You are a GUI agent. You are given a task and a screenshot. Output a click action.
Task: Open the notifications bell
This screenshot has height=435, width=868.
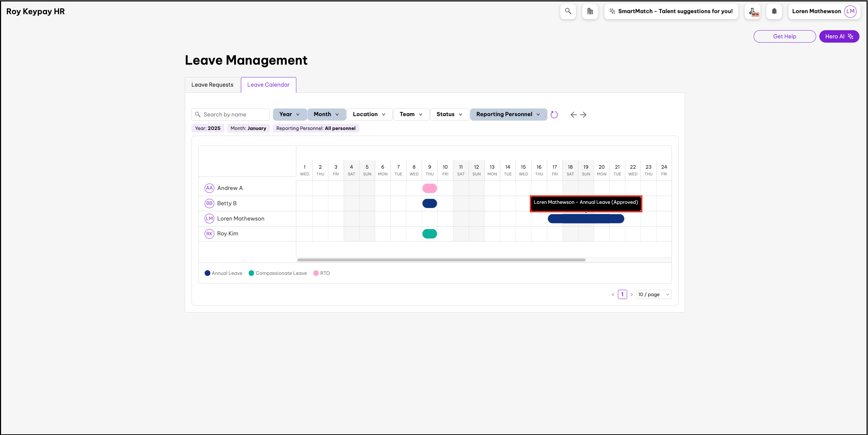coord(774,11)
